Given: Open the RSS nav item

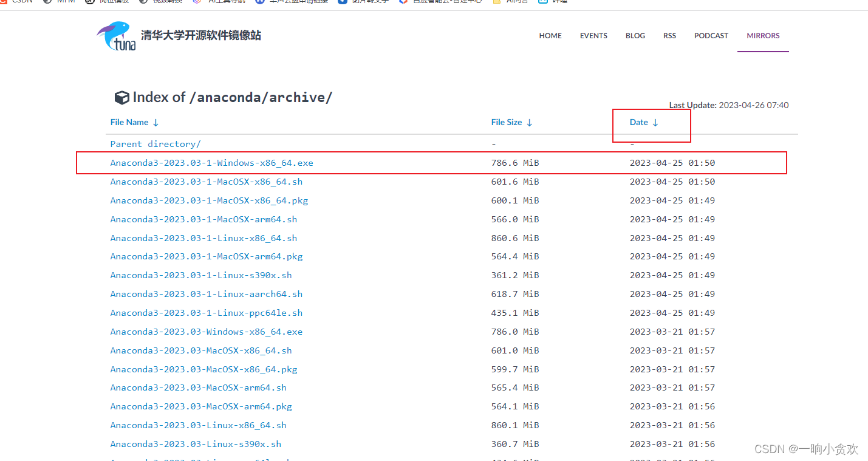Looking at the screenshot, I should click(669, 36).
